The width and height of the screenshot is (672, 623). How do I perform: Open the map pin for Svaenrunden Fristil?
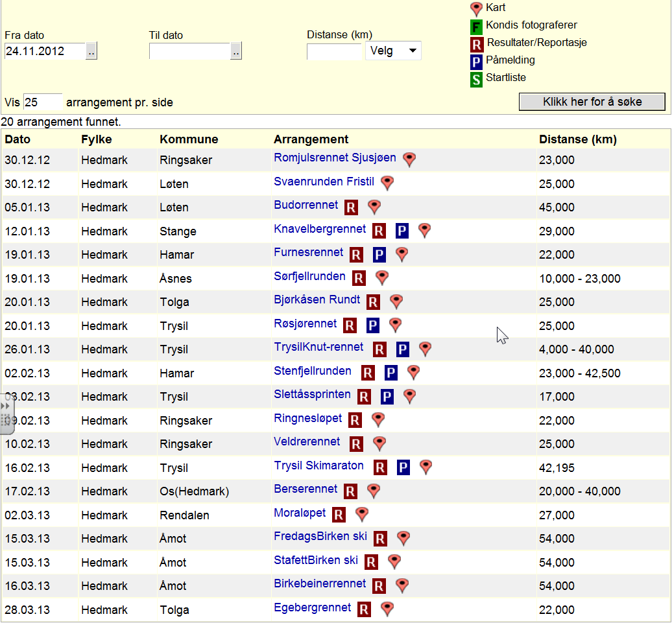coord(387,183)
